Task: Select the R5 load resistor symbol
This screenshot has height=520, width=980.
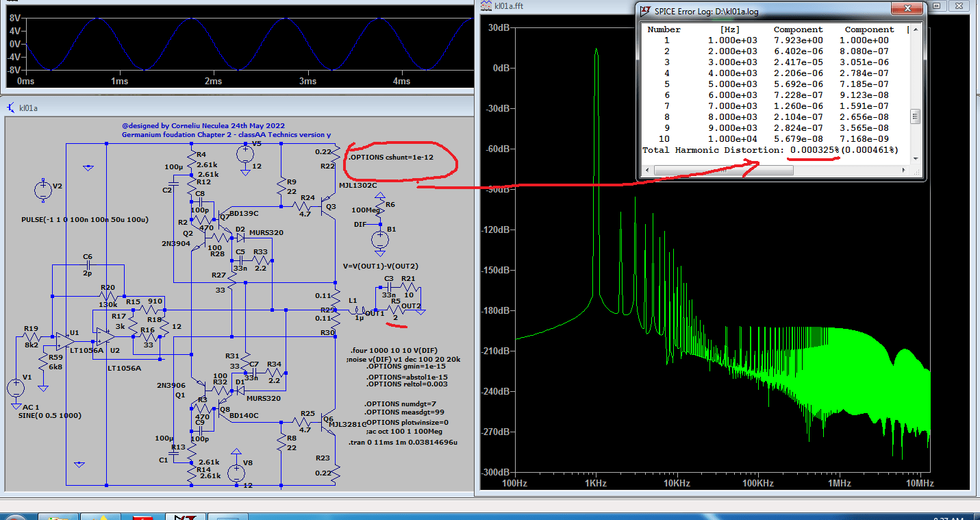Action: (396, 310)
